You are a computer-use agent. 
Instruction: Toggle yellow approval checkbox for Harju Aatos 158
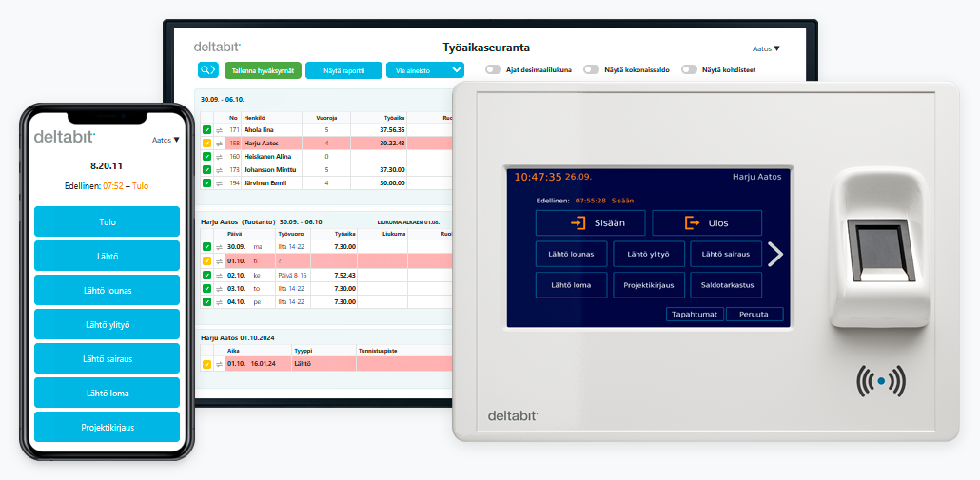(206, 143)
